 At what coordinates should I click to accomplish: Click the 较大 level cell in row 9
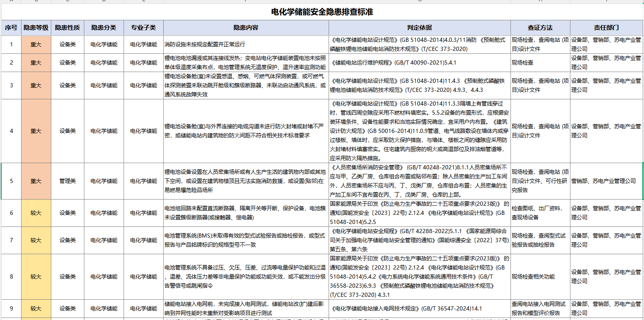tap(36, 308)
